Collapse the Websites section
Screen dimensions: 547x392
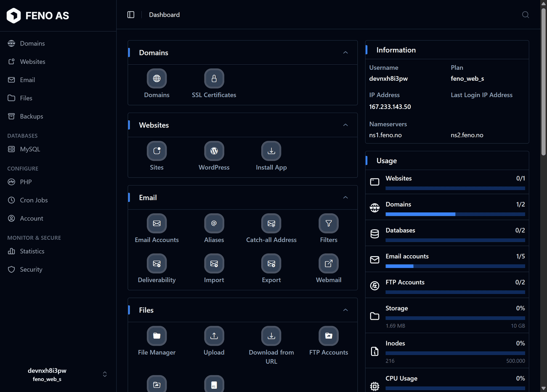pyautogui.click(x=345, y=125)
